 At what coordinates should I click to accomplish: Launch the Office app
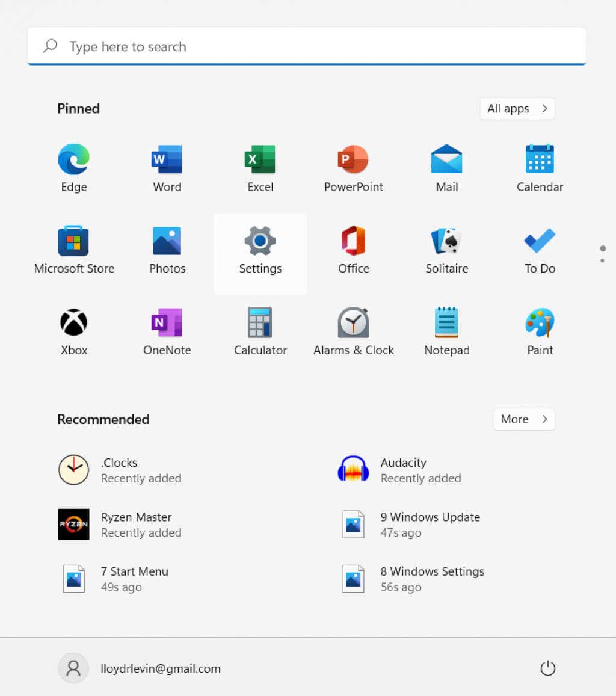[353, 250]
